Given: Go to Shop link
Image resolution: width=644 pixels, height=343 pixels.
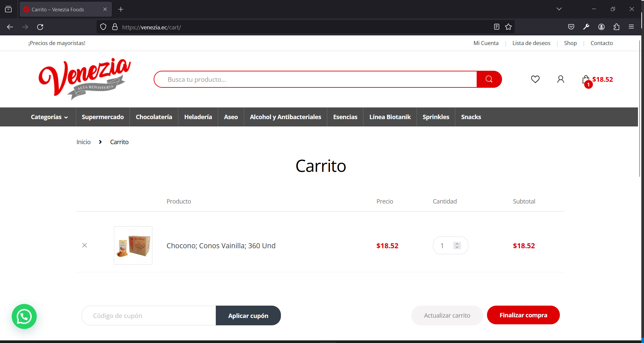Looking at the screenshot, I should tap(571, 43).
